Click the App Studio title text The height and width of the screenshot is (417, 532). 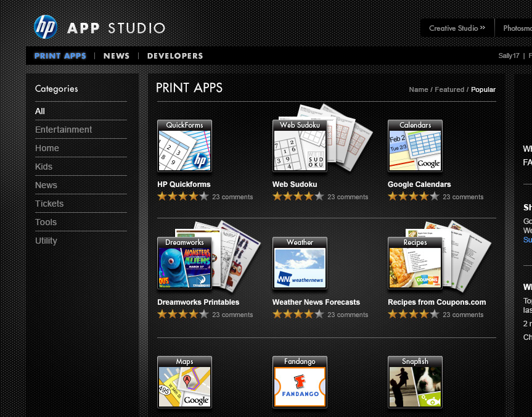tap(116, 28)
